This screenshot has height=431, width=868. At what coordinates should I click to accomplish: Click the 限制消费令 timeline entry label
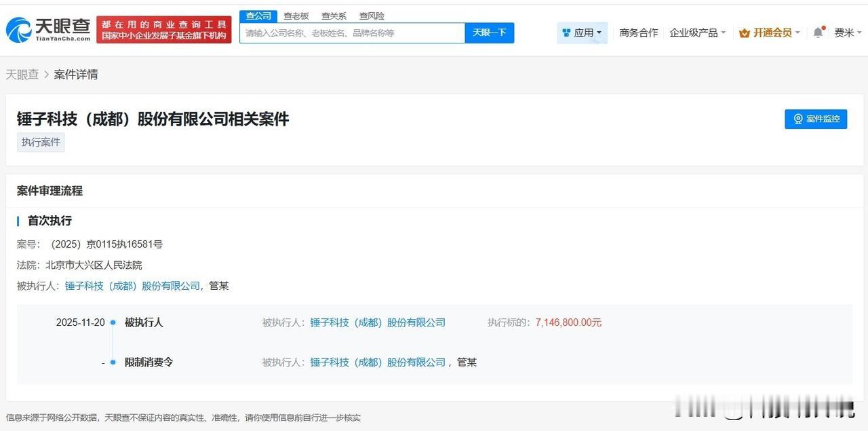click(149, 362)
